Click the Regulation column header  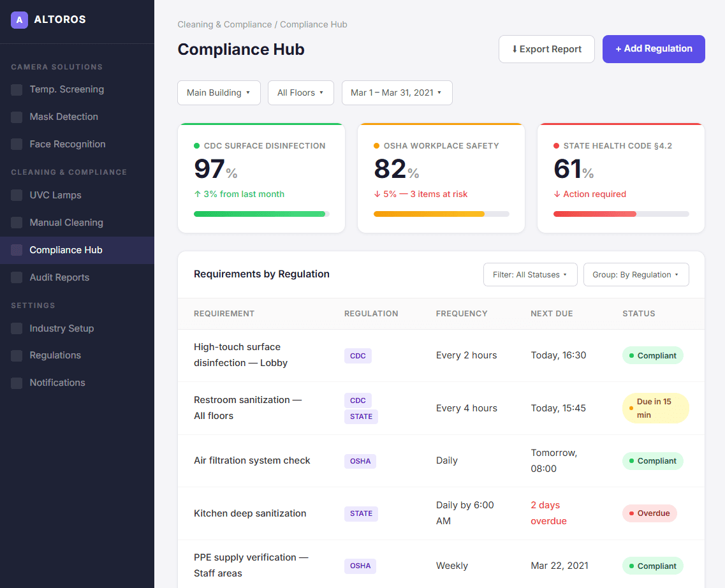coord(371,313)
